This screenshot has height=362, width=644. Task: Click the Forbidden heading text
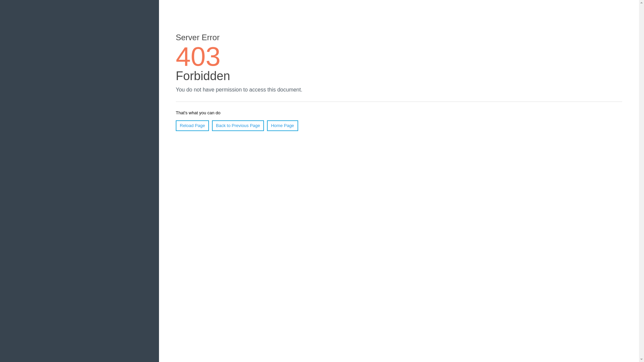click(x=203, y=76)
